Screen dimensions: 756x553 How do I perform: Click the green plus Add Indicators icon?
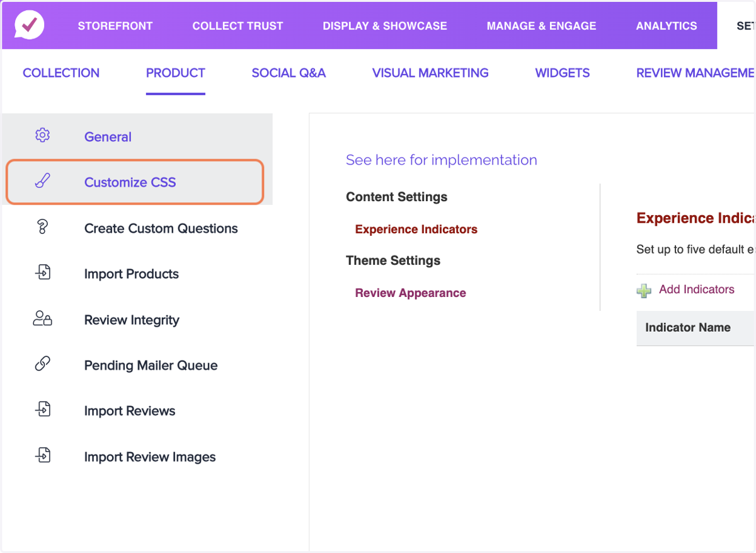(x=644, y=291)
